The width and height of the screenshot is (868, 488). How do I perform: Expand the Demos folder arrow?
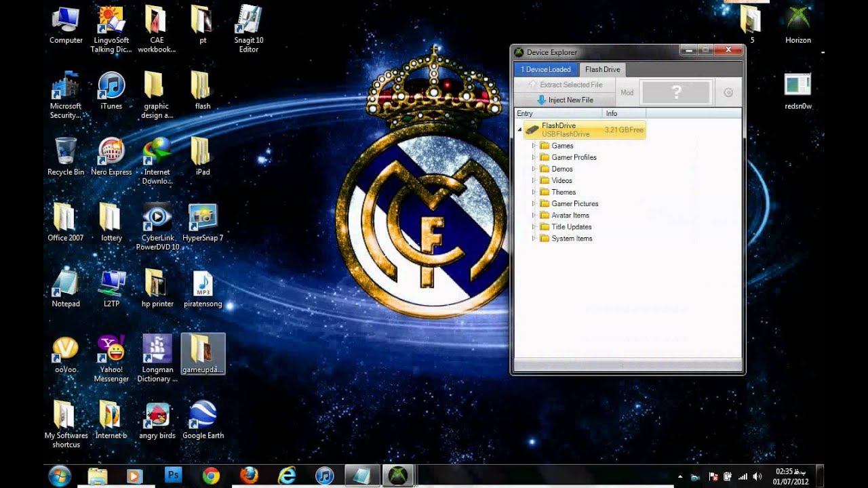tap(534, 169)
